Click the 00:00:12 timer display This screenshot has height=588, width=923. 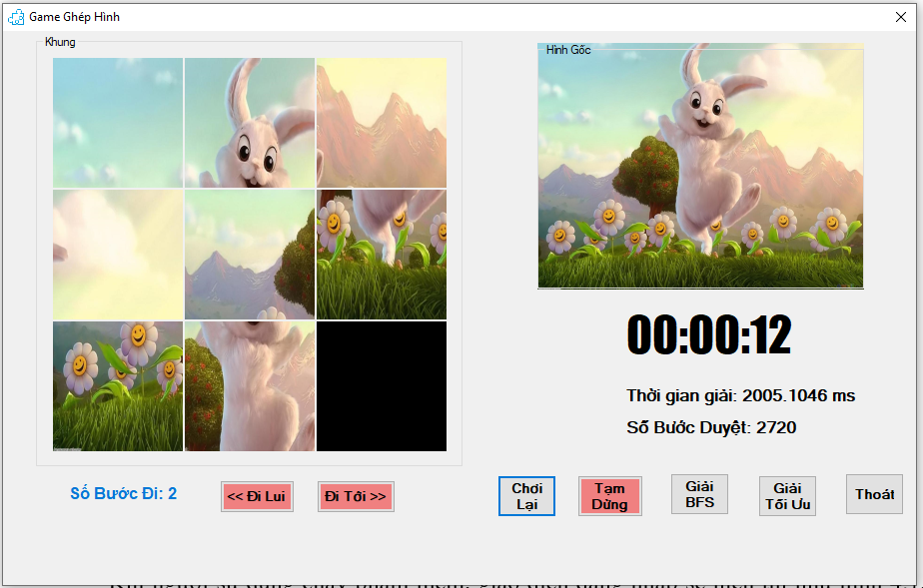(x=709, y=334)
